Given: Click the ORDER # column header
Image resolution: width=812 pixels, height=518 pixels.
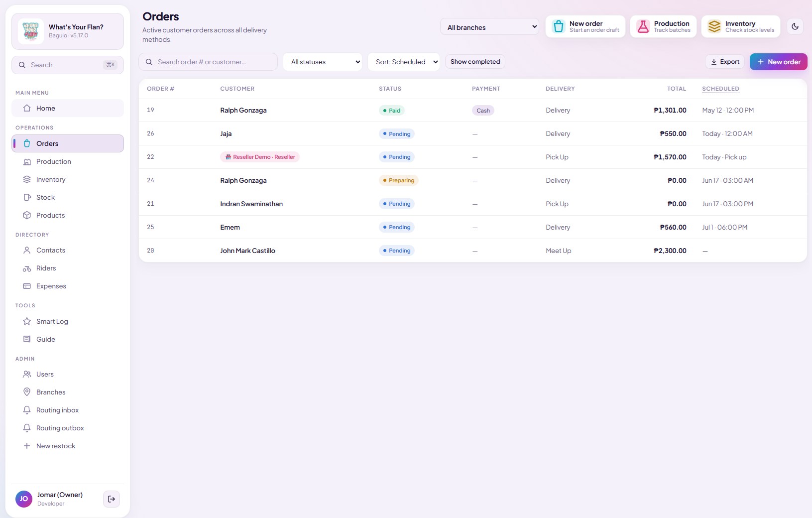Looking at the screenshot, I should point(160,89).
